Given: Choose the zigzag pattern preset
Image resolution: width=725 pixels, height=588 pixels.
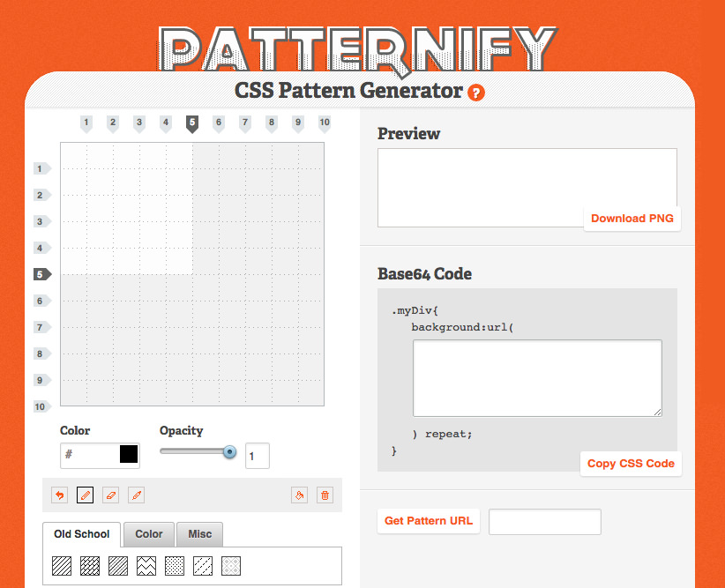Looking at the screenshot, I should 146,566.
